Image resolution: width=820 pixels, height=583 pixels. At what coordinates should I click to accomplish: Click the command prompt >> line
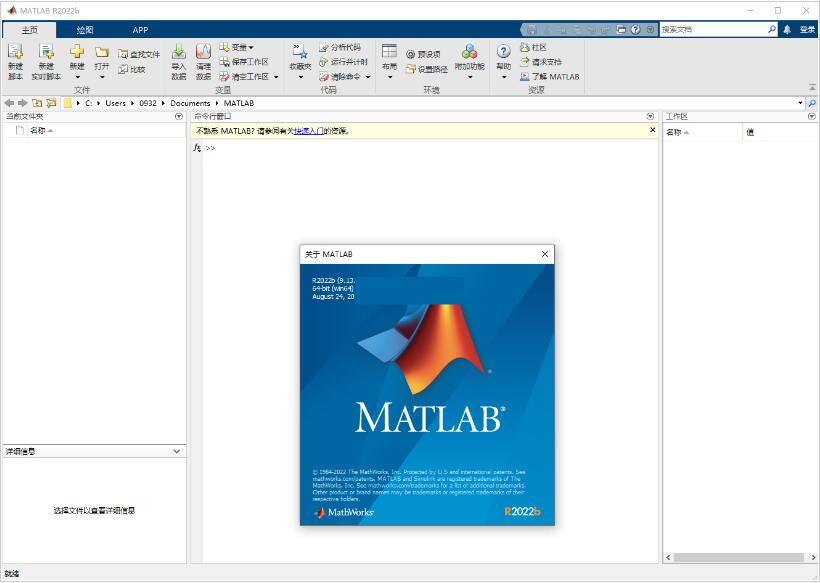[x=211, y=148]
